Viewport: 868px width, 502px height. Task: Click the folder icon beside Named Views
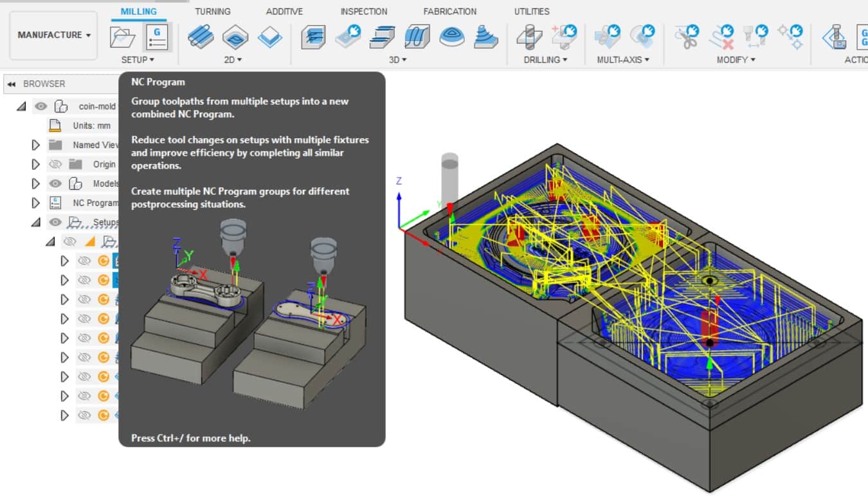pyautogui.click(x=55, y=145)
